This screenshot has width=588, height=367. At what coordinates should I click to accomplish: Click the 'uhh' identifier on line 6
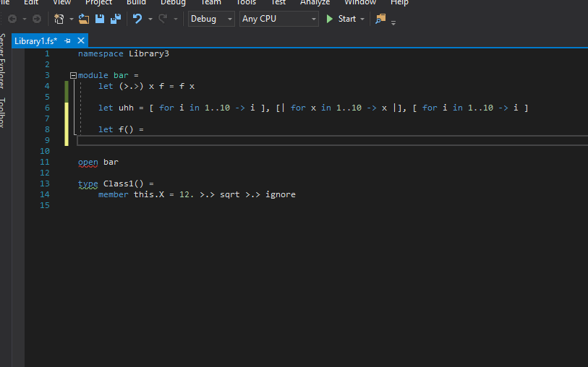tap(126, 108)
